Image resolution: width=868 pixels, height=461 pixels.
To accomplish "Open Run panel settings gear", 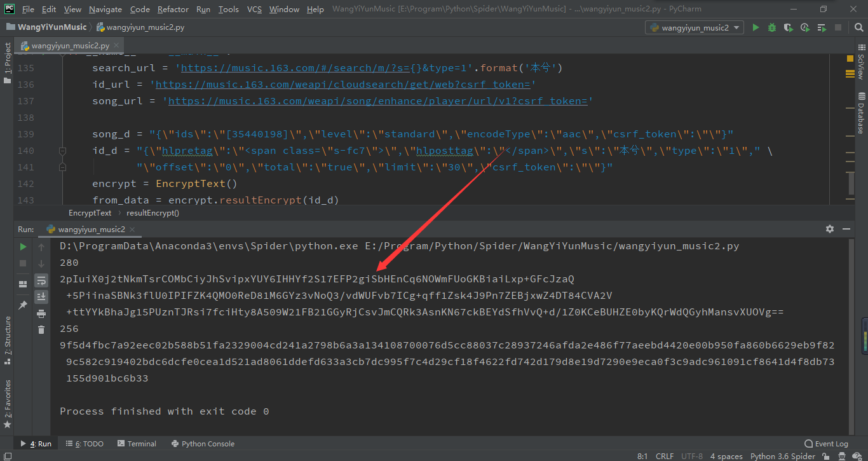I will click(829, 229).
